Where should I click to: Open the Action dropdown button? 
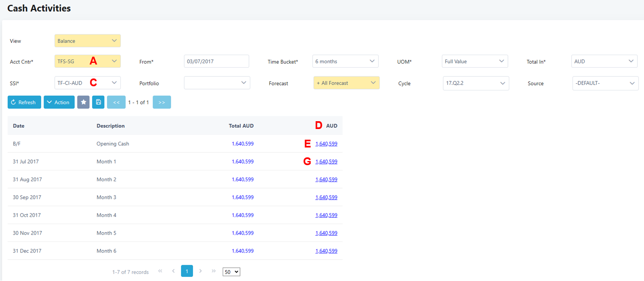click(59, 102)
